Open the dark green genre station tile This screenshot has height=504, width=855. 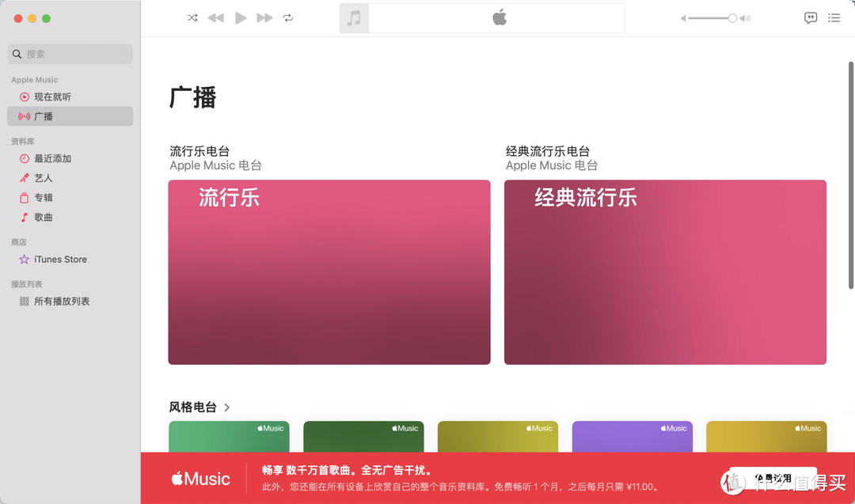363,437
